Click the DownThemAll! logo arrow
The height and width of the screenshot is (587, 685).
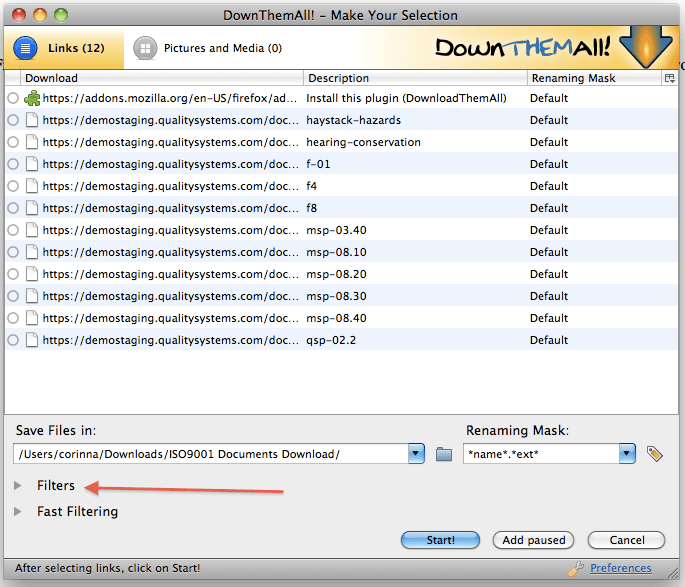click(646, 47)
